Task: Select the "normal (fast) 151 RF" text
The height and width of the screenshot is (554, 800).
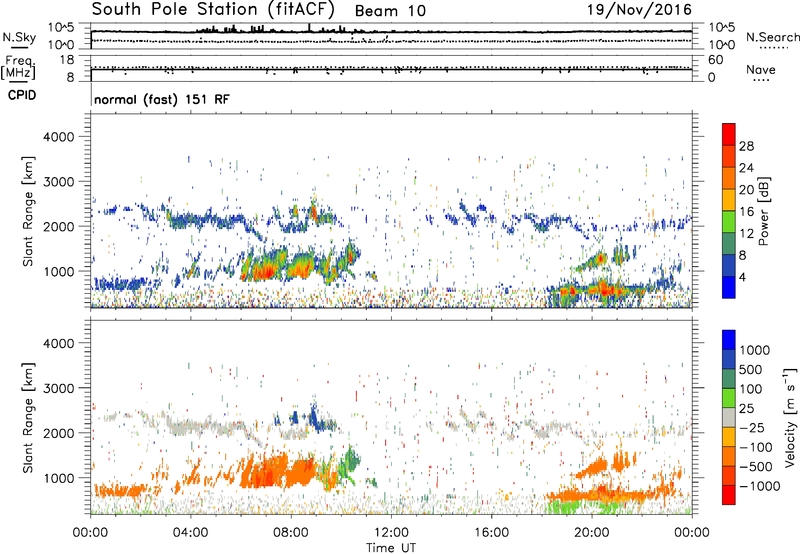Action: (162, 99)
